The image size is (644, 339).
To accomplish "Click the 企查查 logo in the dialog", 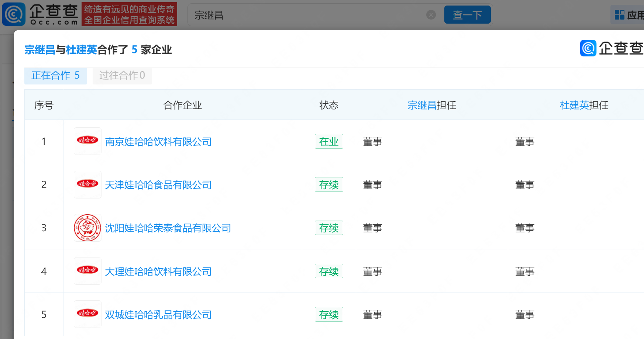I will pyautogui.click(x=612, y=48).
